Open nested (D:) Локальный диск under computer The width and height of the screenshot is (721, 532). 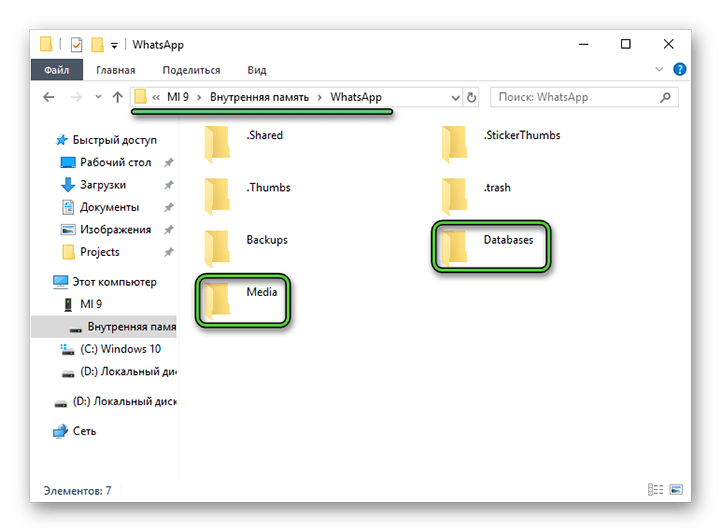119,372
